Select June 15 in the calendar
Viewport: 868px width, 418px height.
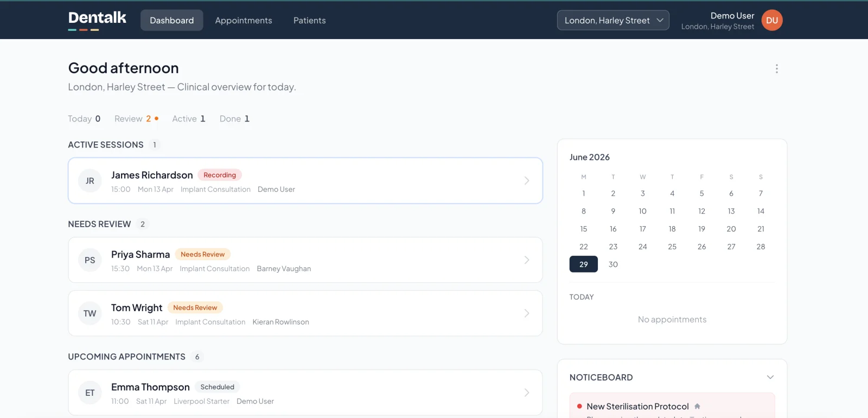tap(584, 229)
